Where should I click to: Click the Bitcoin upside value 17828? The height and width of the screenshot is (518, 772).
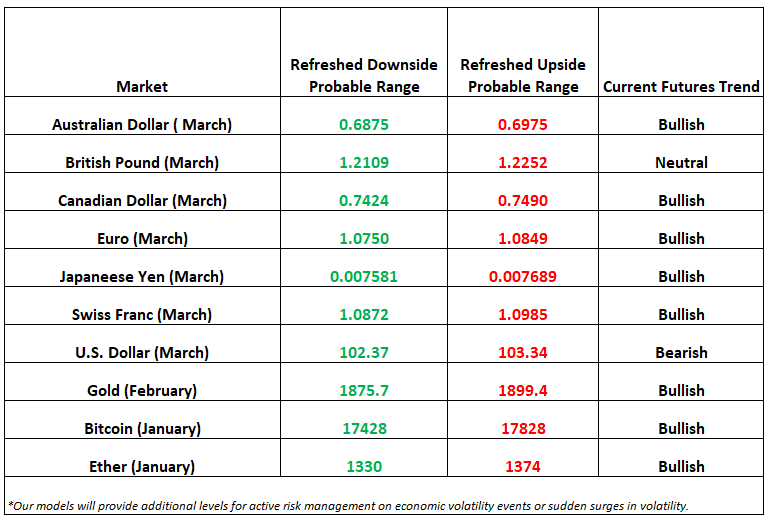(523, 428)
